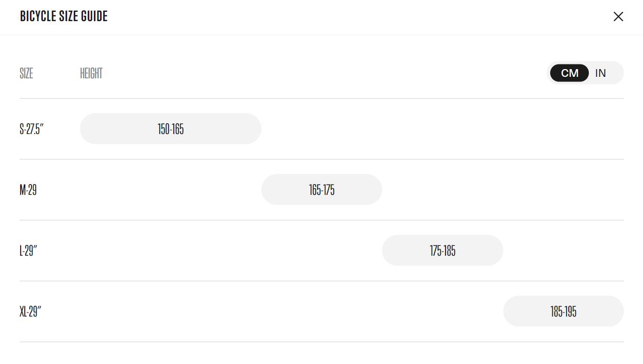The height and width of the screenshot is (364, 643).
Task: Select the M-29 size label
Action: [x=28, y=190]
